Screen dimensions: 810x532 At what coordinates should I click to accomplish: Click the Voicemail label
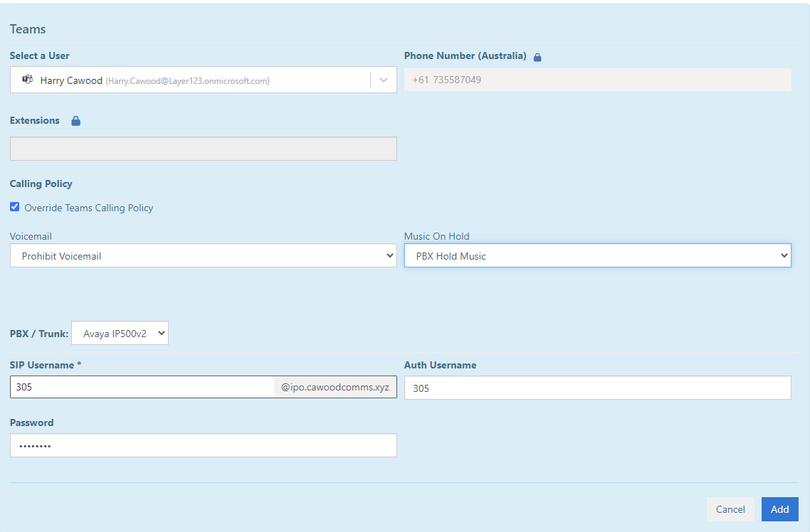pos(31,236)
